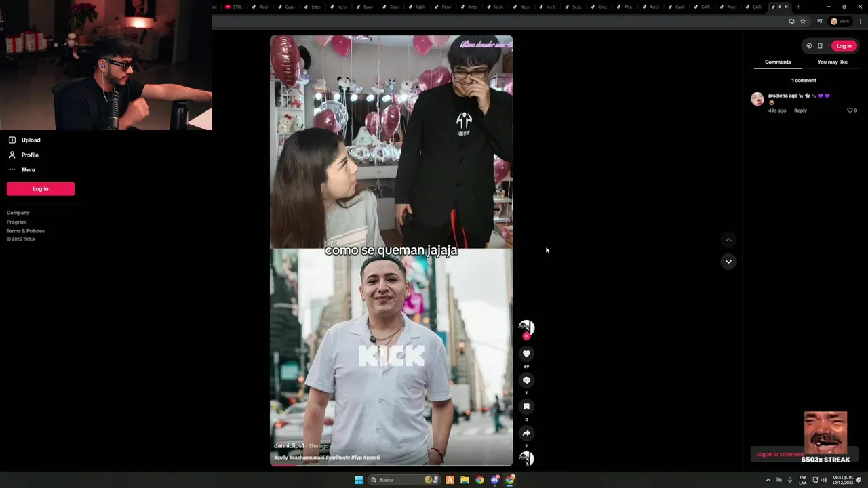The width and height of the screenshot is (868, 488).
Task: Bookmark this page with the star icon
Action: click(x=803, y=21)
